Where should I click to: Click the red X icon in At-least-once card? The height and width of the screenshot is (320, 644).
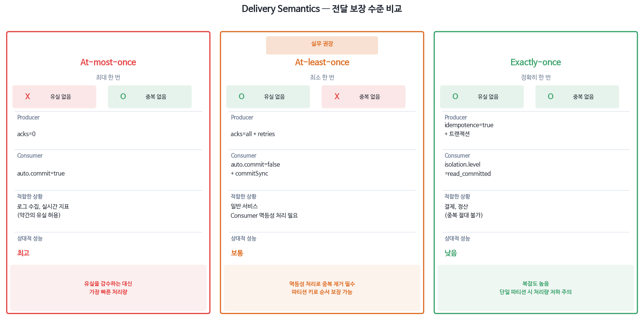pyautogui.click(x=337, y=96)
